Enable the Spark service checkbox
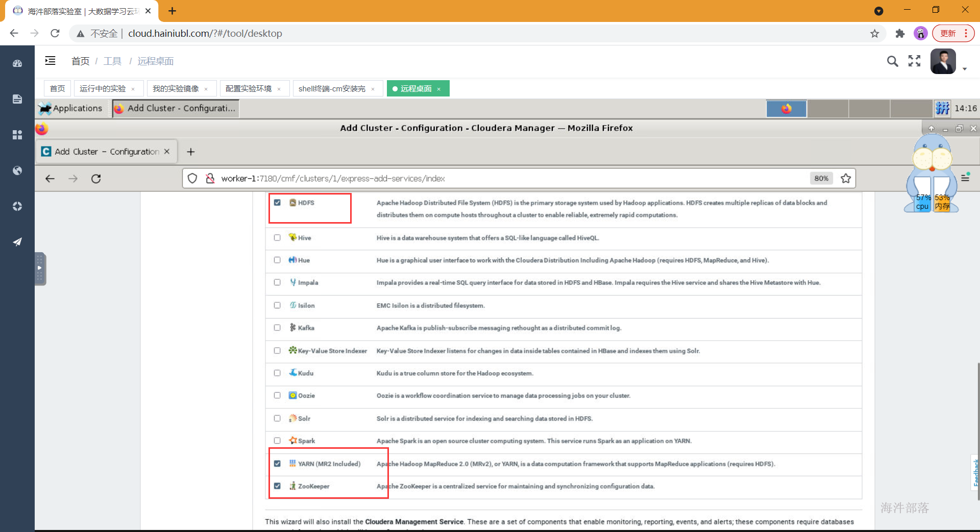Viewport: 980px width, 532px height. (x=277, y=441)
